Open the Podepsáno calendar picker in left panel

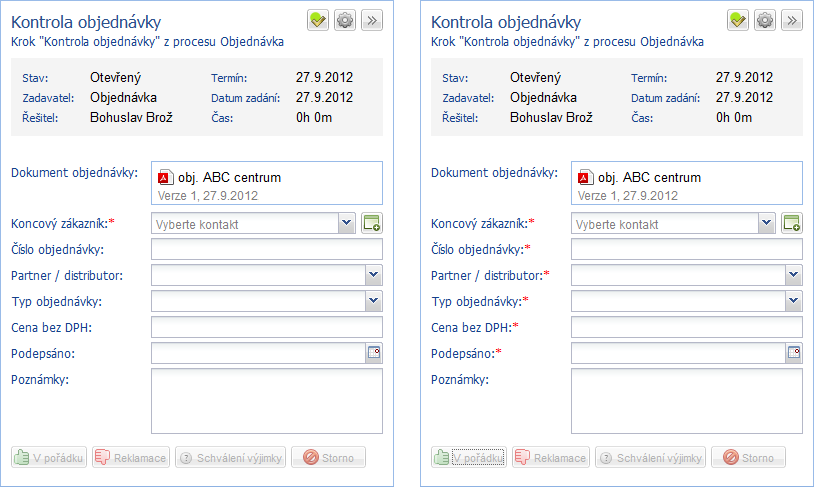click(x=374, y=352)
